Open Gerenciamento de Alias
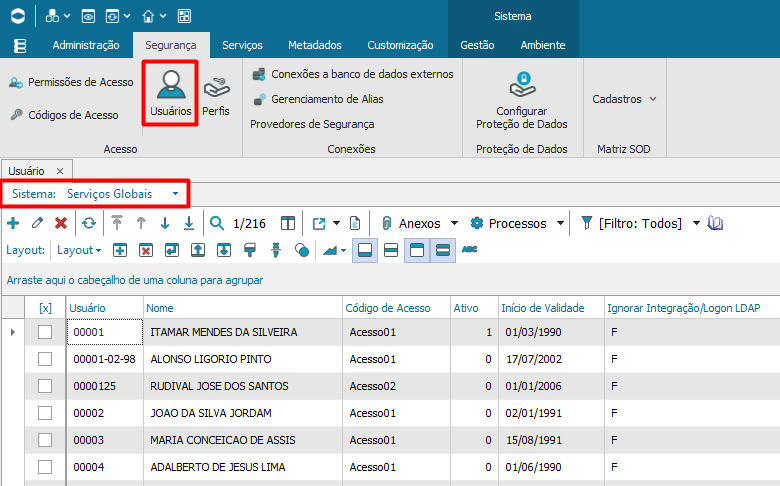 (x=318, y=99)
